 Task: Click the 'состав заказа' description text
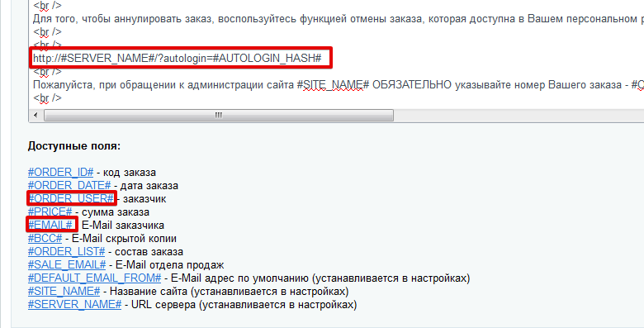149,251
